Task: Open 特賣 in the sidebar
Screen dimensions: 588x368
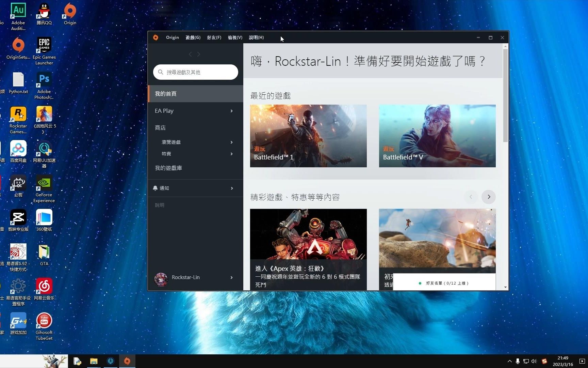Action: (x=166, y=154)
